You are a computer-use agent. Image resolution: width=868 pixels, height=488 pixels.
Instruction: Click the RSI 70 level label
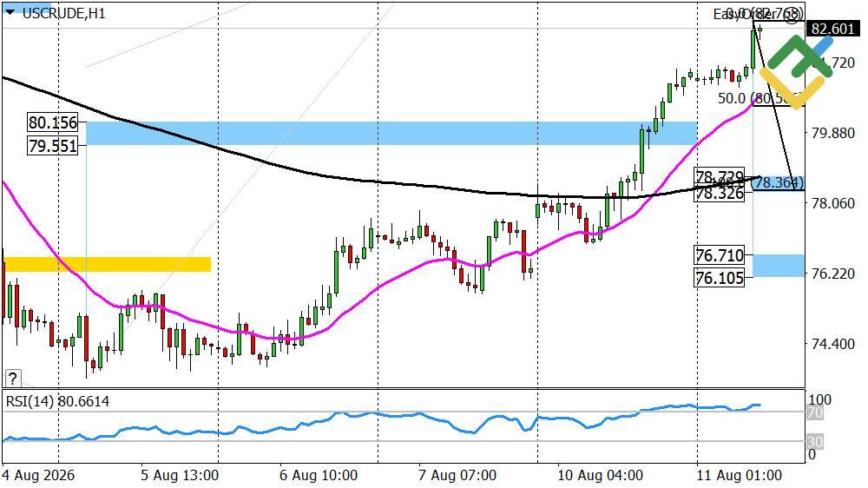[815, 412]
